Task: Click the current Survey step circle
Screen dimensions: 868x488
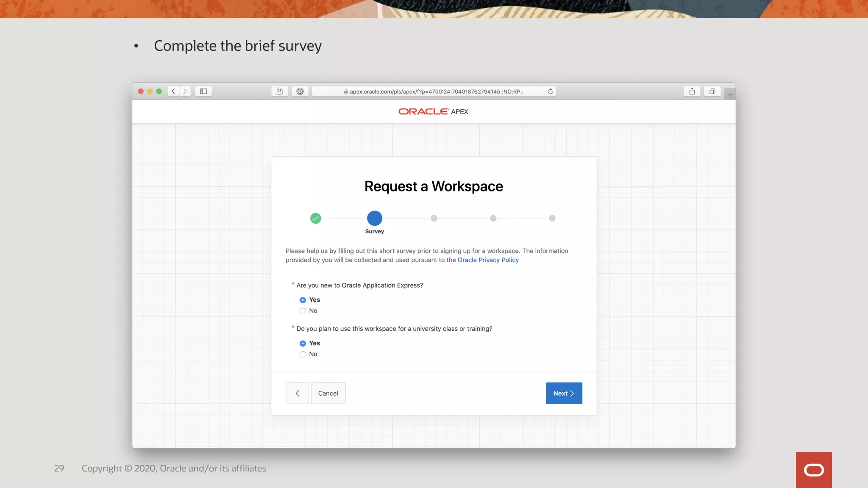Action: tap(375, 218)
